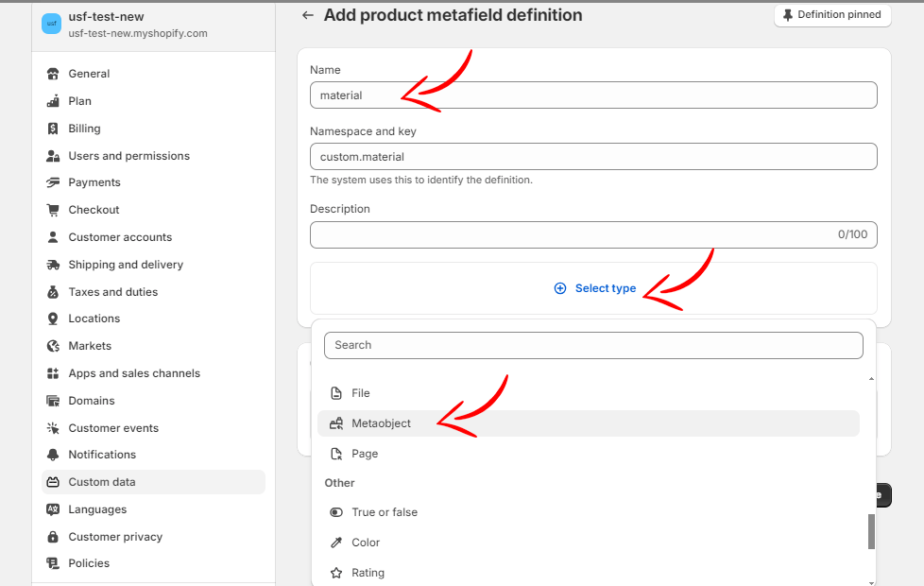Open the Markets globe icon
Image resolution: width=924 pixels, height=586 pixels.
click(x=53, y=346)
